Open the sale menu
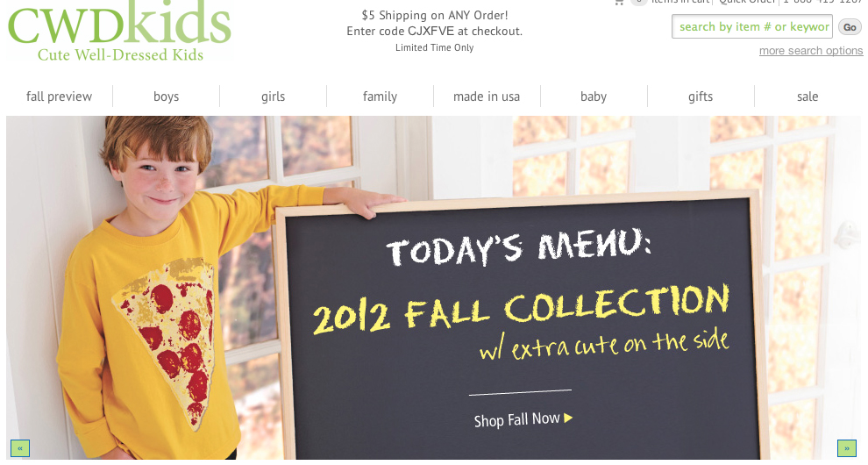868x465 pixels. 808,97
